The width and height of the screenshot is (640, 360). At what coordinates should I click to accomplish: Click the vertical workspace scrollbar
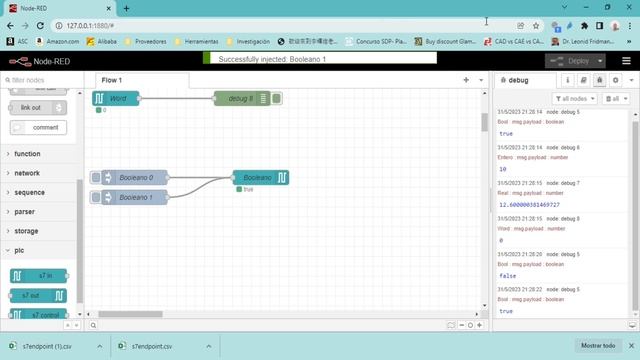(x=484, y=122)
